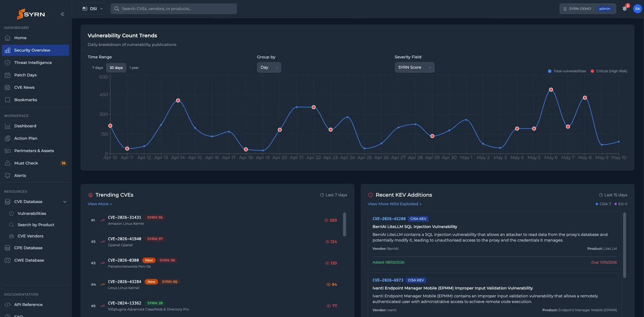Click the CVE search input field
The height and width of the screenshot is (317, 644).
tap(174, 9)
